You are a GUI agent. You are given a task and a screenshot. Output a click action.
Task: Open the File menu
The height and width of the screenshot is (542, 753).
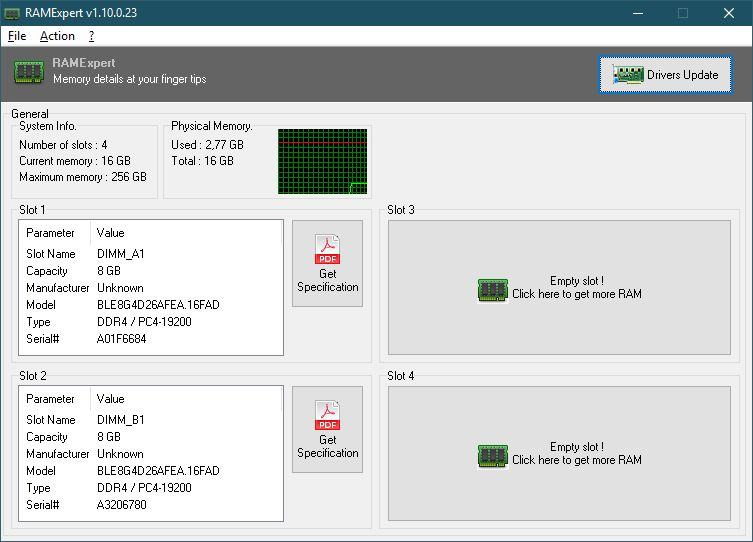[x=17, y=36]
